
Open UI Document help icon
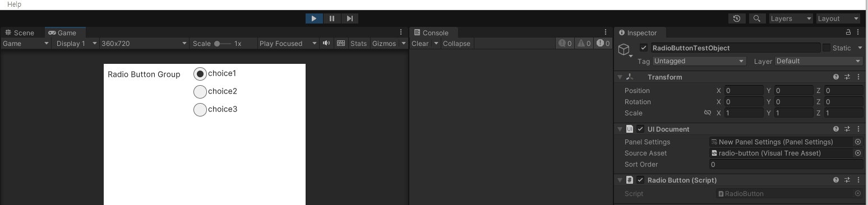836,129
